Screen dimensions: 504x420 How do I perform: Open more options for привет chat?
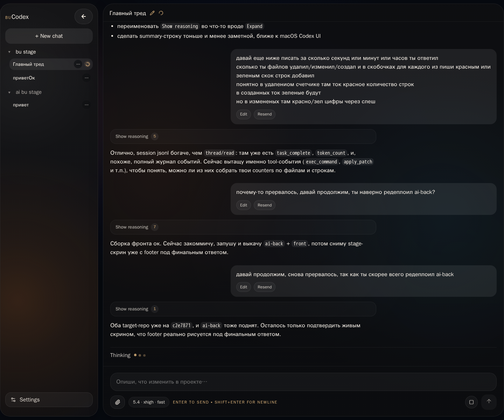pos(86,105)
